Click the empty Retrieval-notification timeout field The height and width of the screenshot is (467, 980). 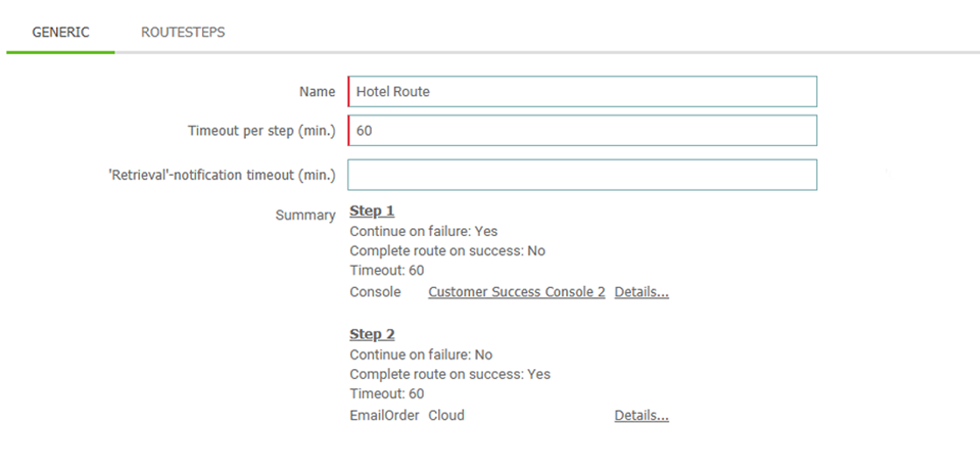click(x=582, y=175)
